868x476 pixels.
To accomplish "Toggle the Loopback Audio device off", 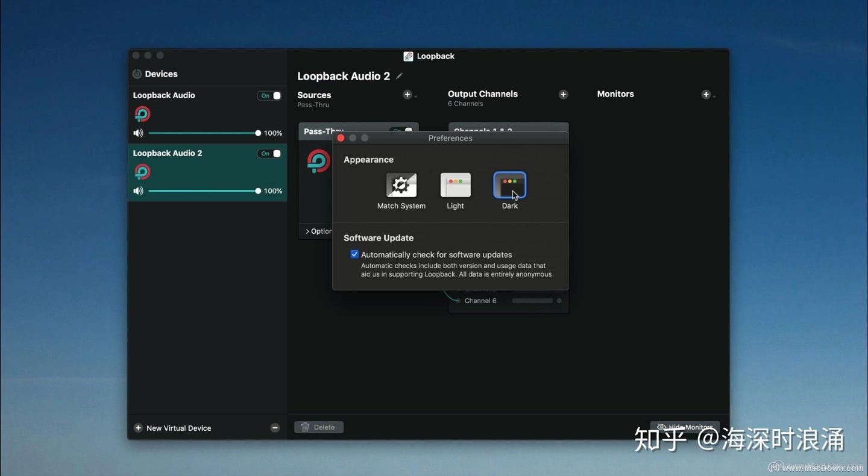I will point(269,95).
